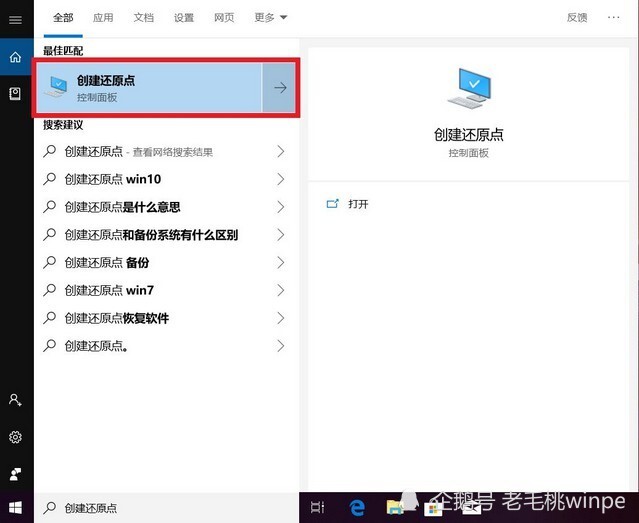The width and height of the screenshot is (639, 523).
Task: Select suggestion 创建还原点恢复软件
Action: point(117,318)
